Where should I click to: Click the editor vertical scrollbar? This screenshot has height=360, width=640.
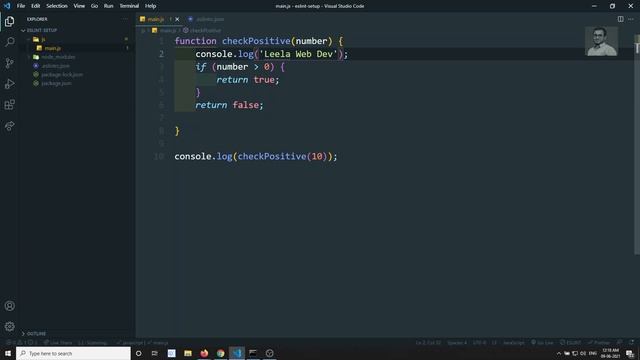tap(637, 143)
